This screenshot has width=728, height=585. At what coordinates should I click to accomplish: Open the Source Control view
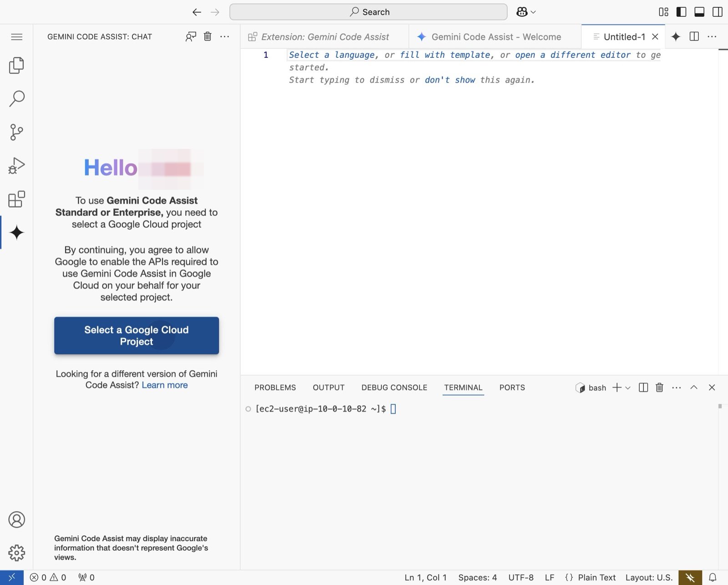tap(16, 132)
